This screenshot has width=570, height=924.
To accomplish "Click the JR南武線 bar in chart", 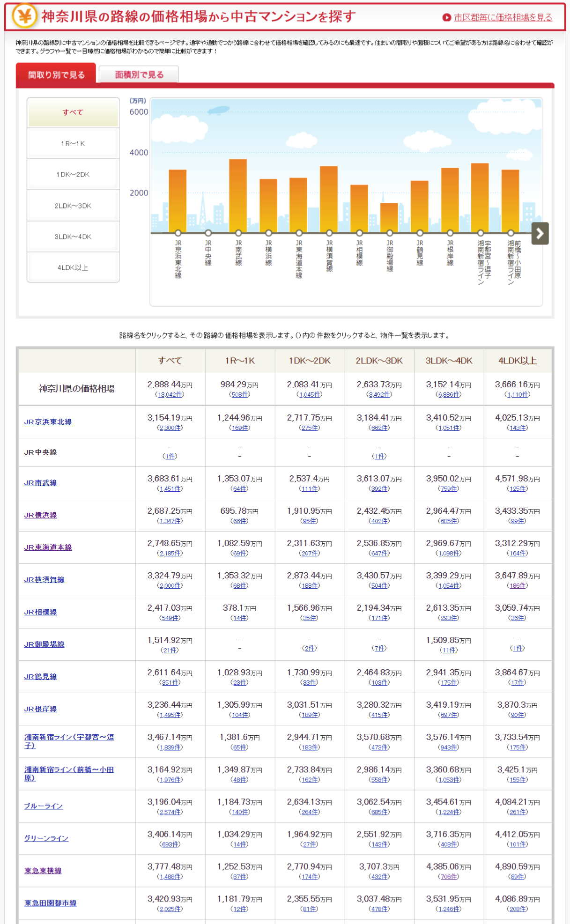I will point(238,196).
